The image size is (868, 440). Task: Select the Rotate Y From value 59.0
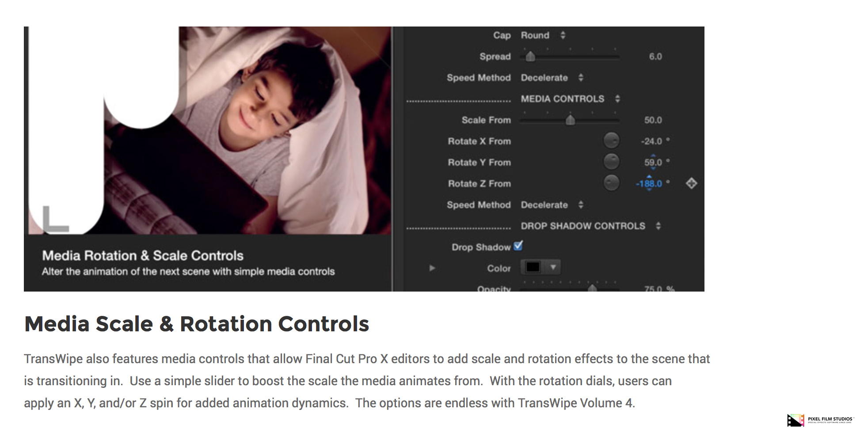click(653, 162)
